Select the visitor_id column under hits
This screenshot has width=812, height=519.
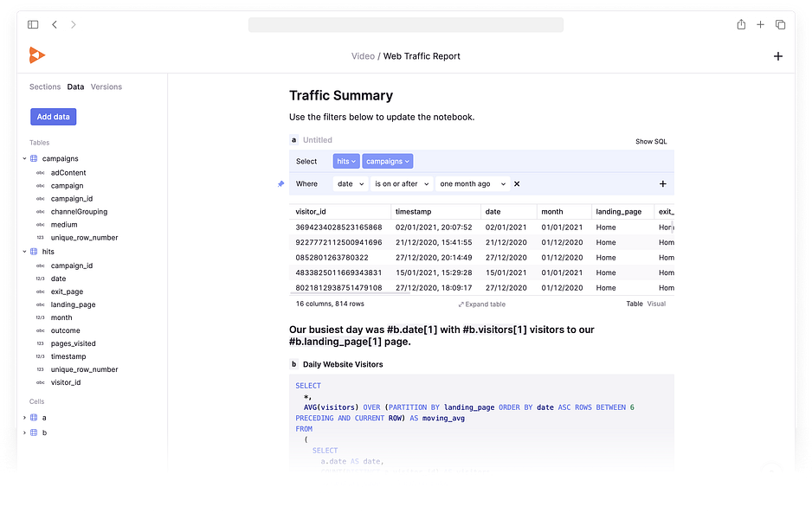(x=66, y=382)
